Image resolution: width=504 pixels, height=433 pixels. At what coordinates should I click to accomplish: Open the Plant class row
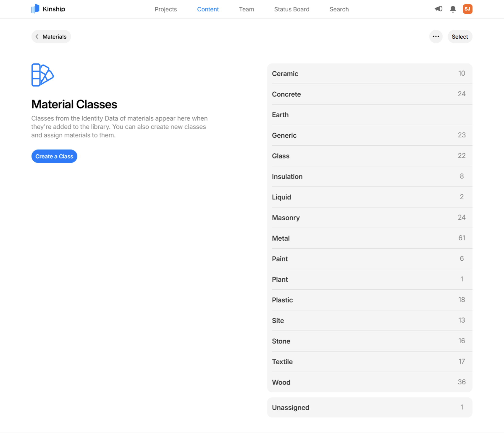click(369, 279)
